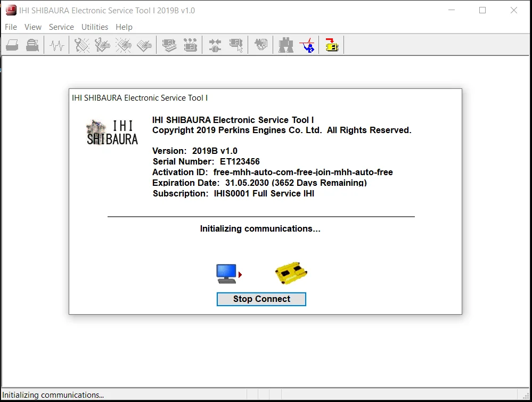Click the Connect/Disconnect arrows toolbar icon
The image size is (532, 402).
(x=215, y=45)
